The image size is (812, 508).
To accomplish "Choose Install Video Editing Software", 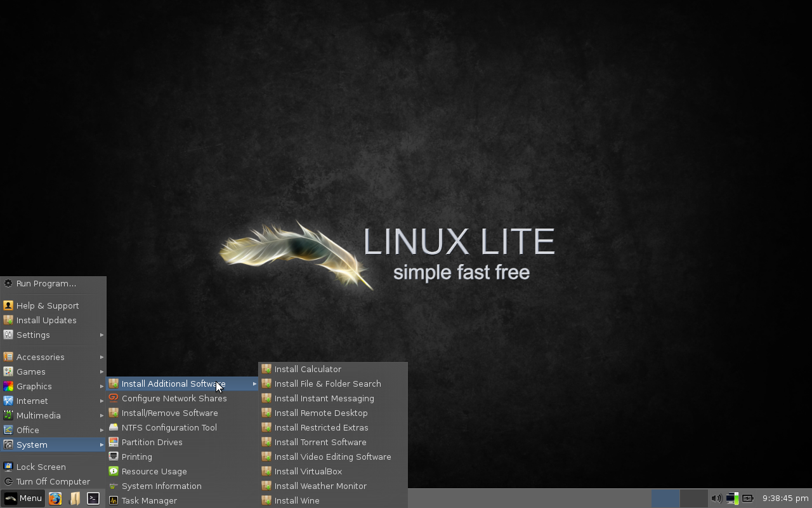I will coord(332,457).
